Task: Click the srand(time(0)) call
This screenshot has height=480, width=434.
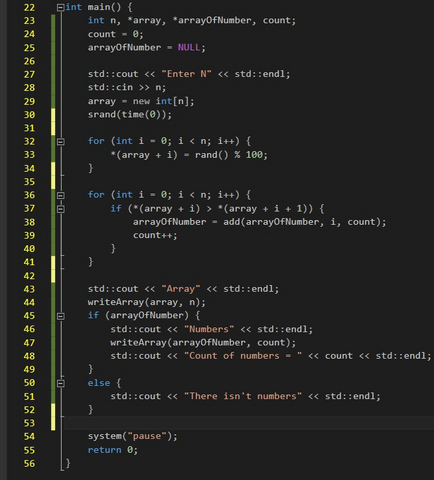Action: [130, 115]
